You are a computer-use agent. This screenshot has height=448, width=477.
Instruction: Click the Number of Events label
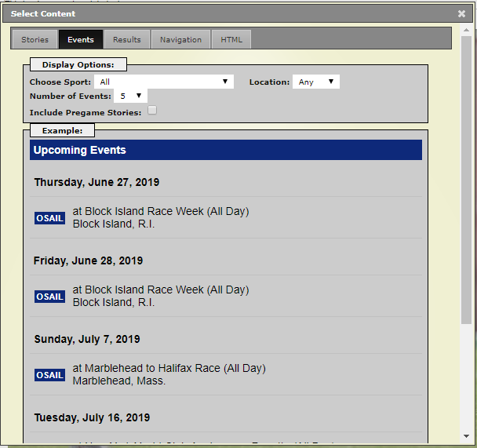coord(71,96)
